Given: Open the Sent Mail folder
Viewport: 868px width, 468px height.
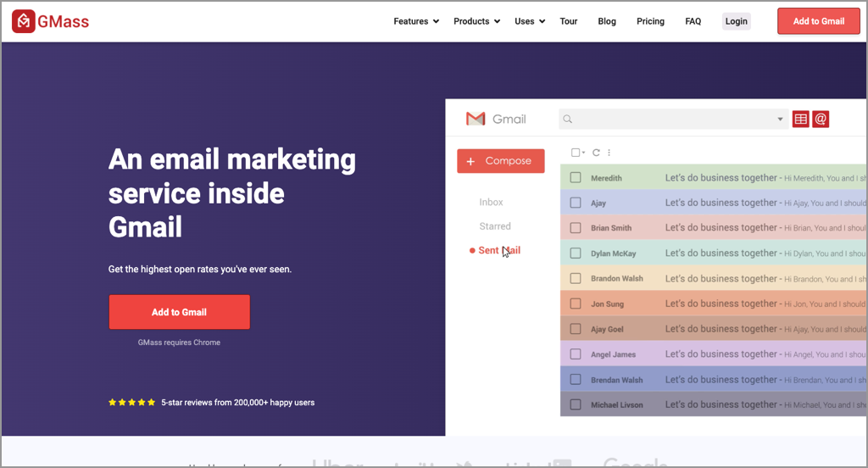Looking at the screenshot, I should (499, 250).
